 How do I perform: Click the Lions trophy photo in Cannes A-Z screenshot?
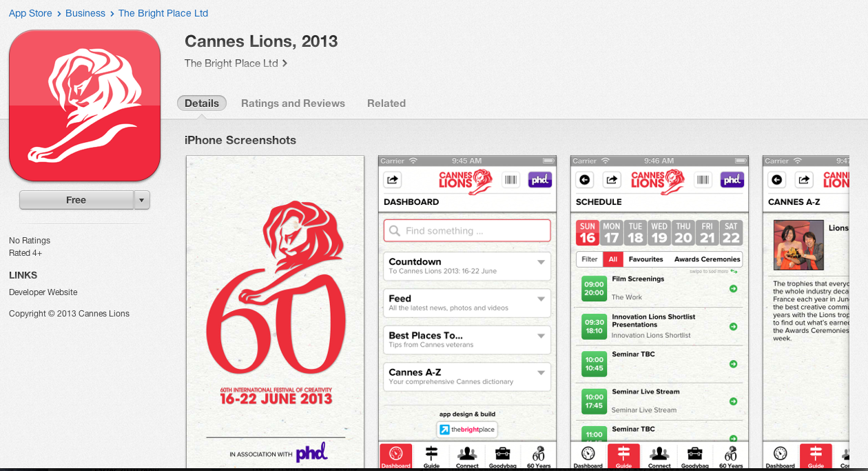[x=798, y=245]
